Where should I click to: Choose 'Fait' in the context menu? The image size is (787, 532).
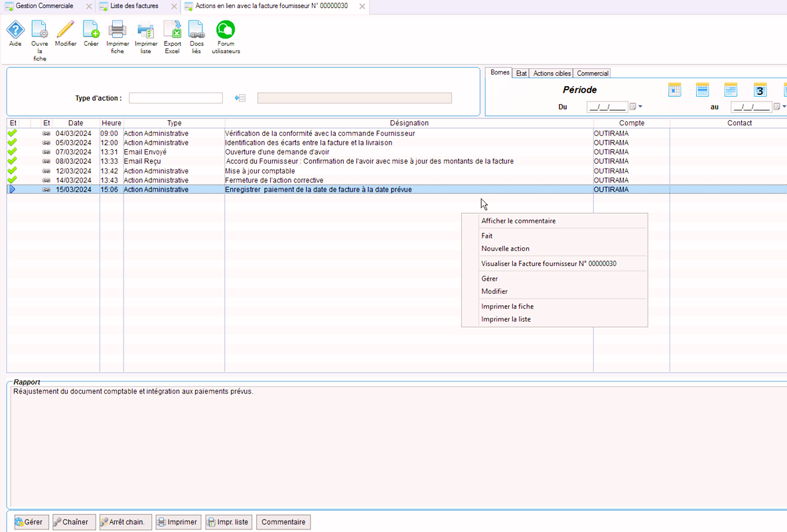click(487, 236)
